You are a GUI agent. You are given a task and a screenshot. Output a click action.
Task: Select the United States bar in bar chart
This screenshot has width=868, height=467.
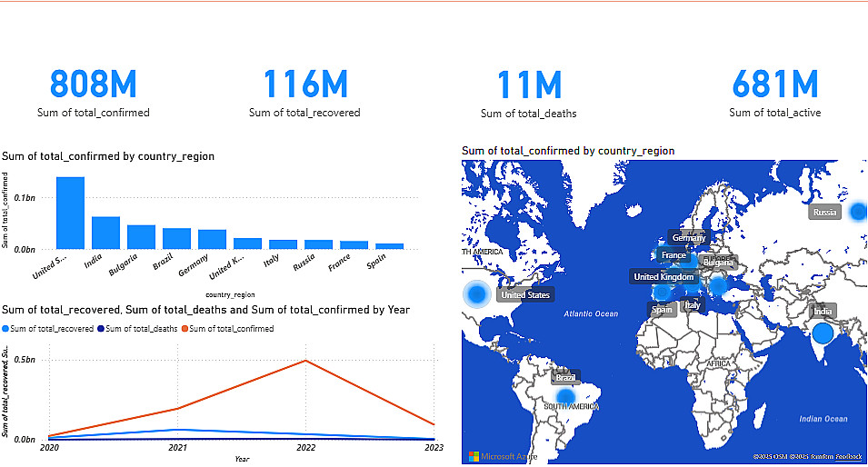70,213
